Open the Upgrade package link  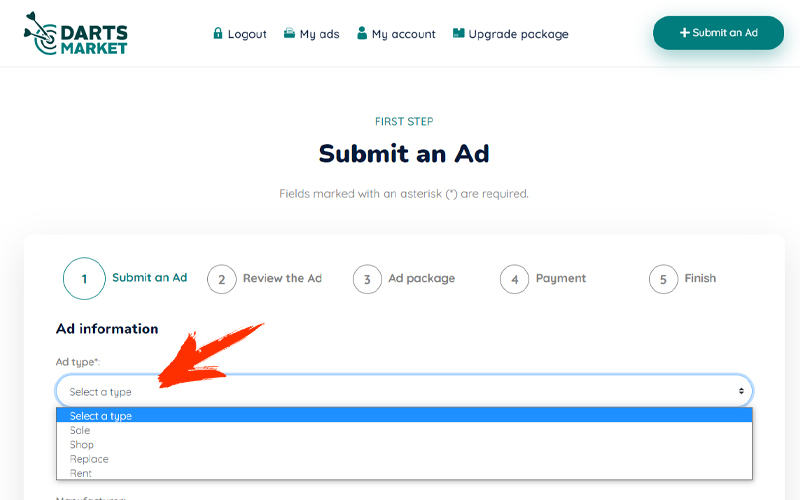tap(518, 34)
